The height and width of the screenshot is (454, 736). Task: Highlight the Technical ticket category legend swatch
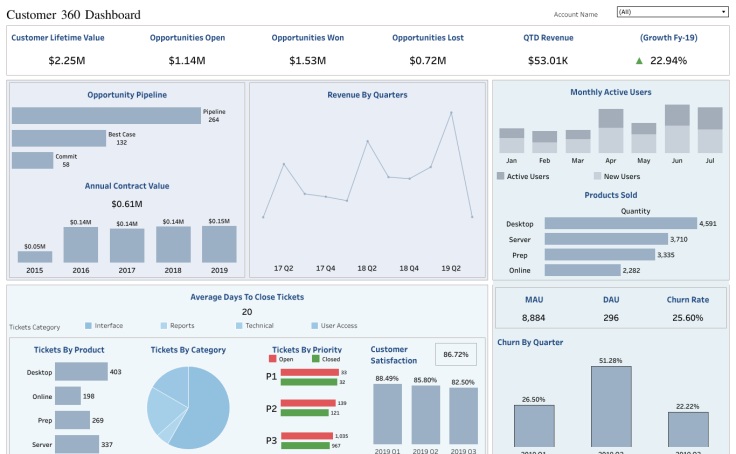pos(239,325)
